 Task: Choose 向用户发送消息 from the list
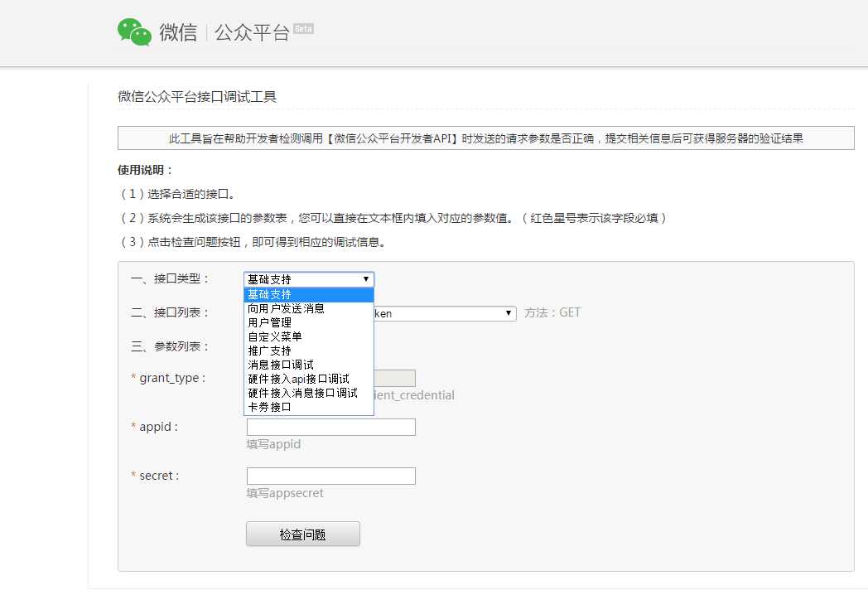tap(309, 308)
